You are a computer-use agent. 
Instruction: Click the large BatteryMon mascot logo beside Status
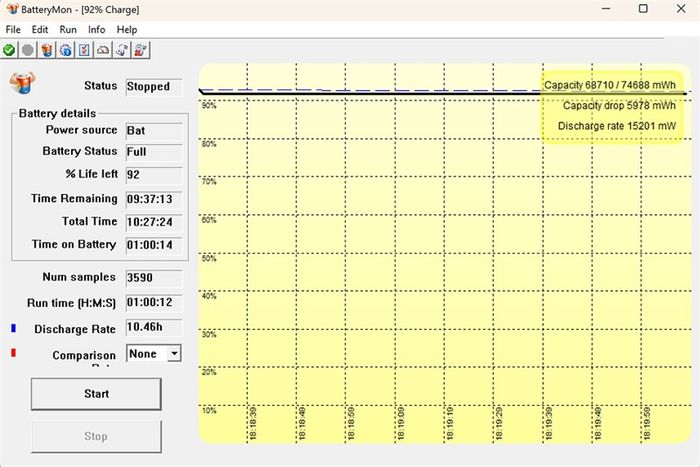tap(22, 82)
